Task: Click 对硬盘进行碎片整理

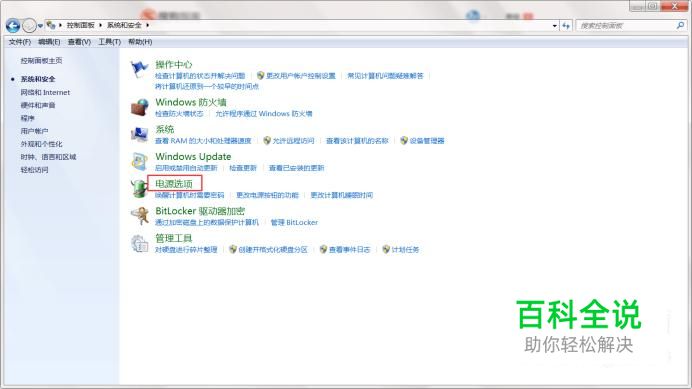Action: click(186, 249)
